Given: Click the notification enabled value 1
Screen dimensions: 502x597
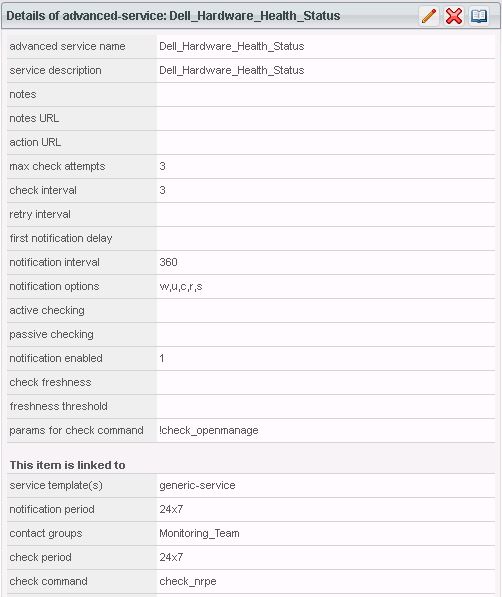Looking at the screenshot, I should pos(162,358).
